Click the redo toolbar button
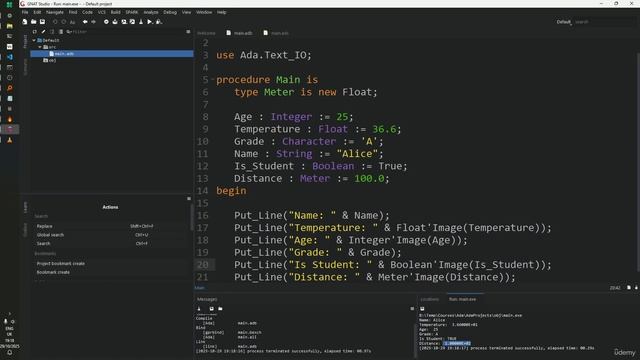This screenshot has width=640, height=360. (64, 22)
